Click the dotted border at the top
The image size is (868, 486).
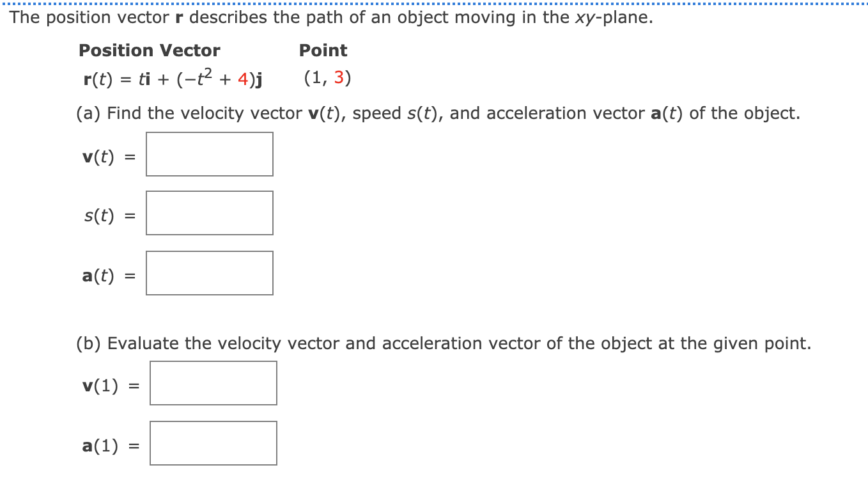[x=434, y=3]
